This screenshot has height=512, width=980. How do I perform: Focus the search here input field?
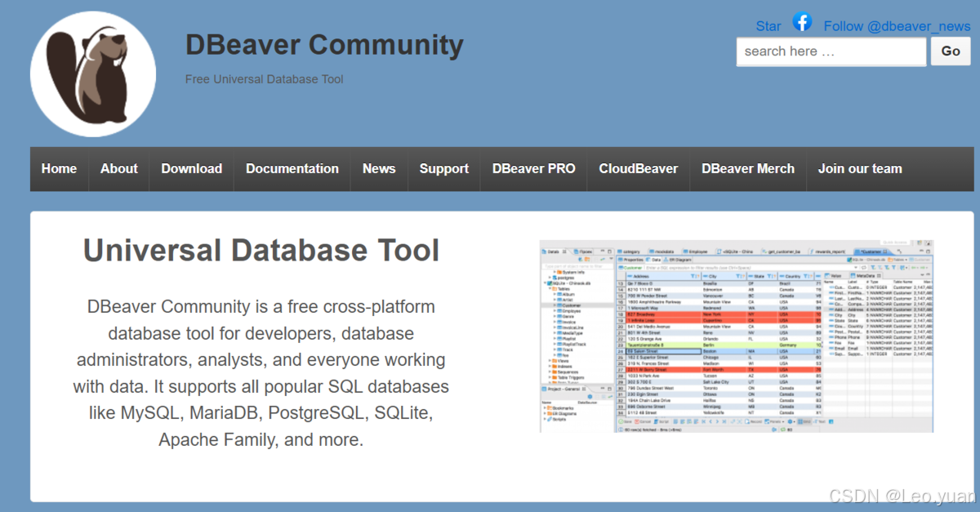(831, 51)
